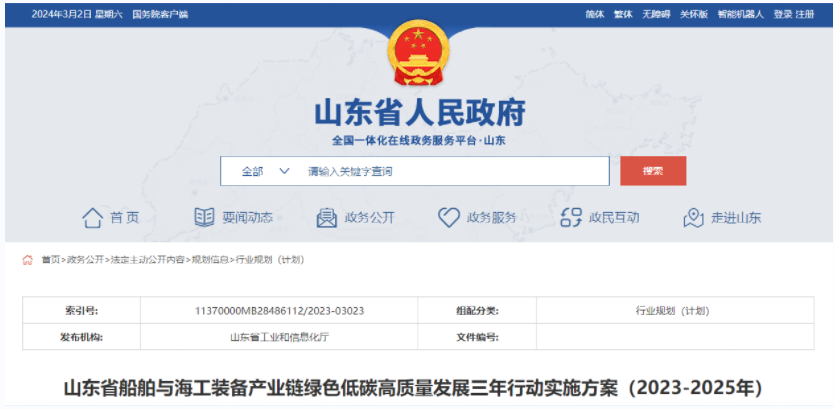Click the 登录 login link
Viewport: 834px width, 409px height.
783,14
